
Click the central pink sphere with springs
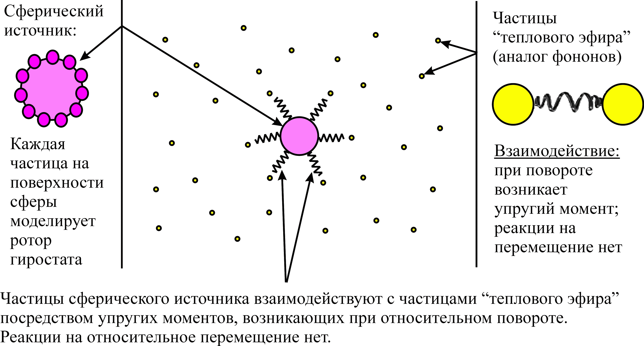[x=299, y=136]
